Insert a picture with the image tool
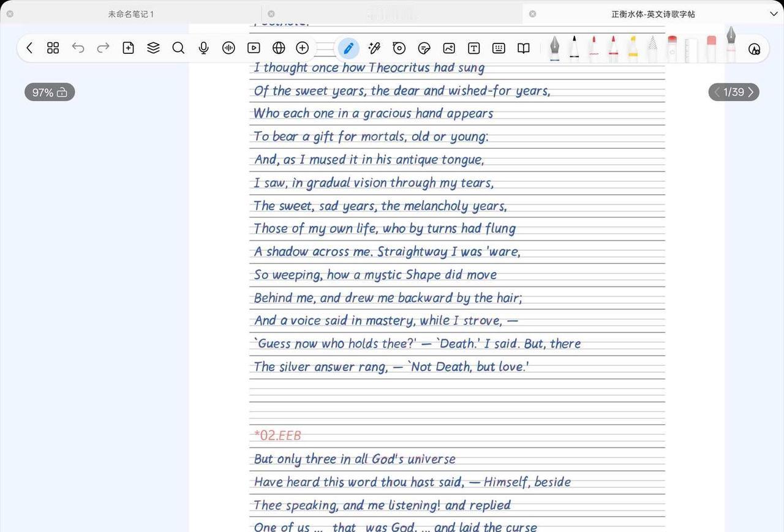The height and width of the screenshot is (532, 784). click(x=449, y=48)
